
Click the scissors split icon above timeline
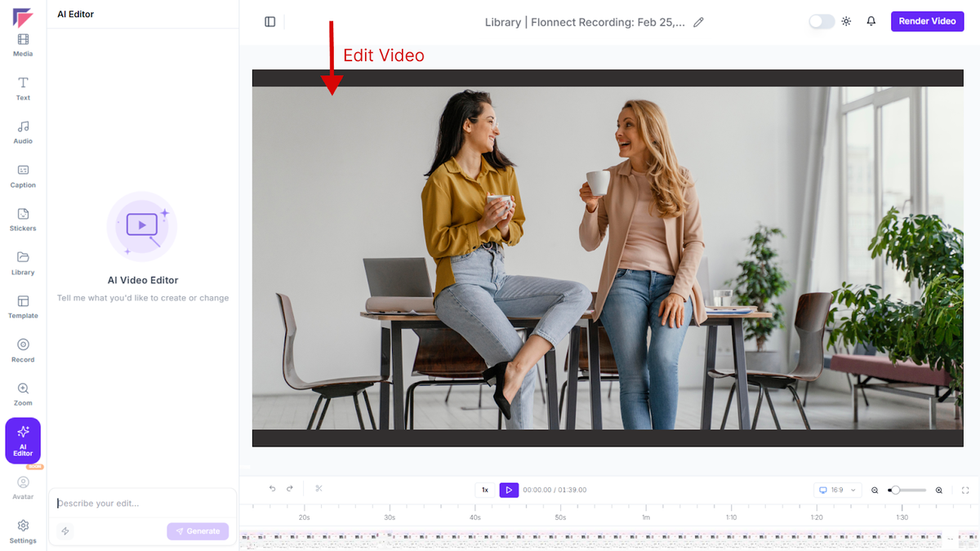(318, 488)
